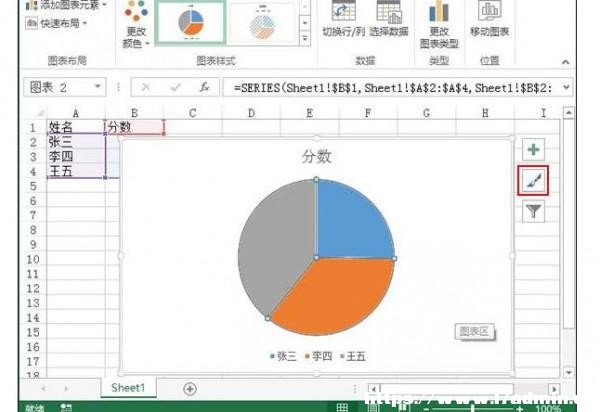Image resolution: width=600 pixels, height=412 pixels.
Task: Click the next sheet navigation arrow
Action: click(66, 389)
